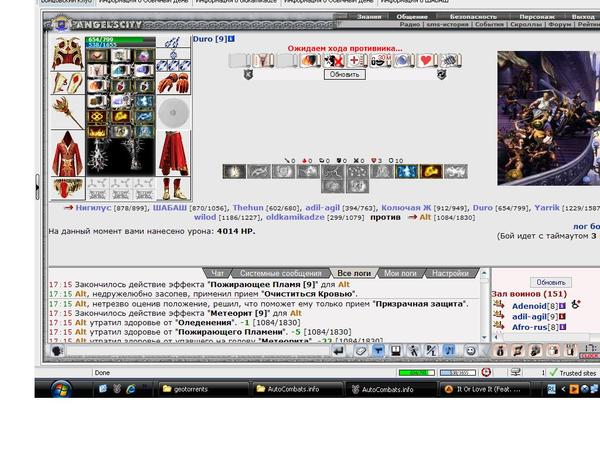Screen dimensions: 600x450
Task: Click fighter name Нигилус
Action: point(93,207)
